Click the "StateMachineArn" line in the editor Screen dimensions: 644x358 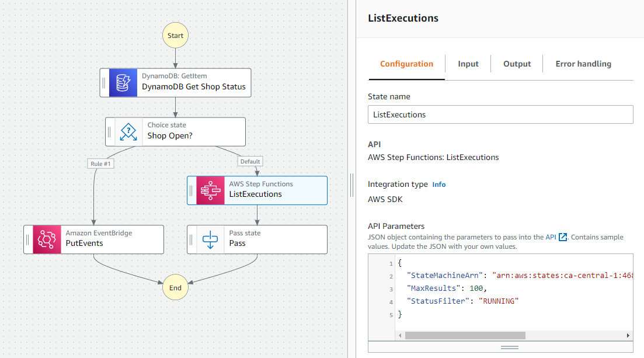520,276
